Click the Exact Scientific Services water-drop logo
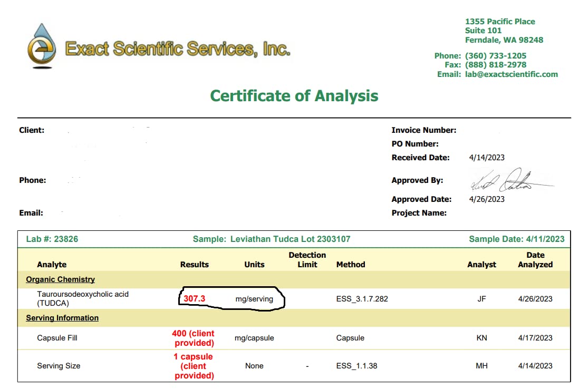588x389 pixels. [42, 46]
